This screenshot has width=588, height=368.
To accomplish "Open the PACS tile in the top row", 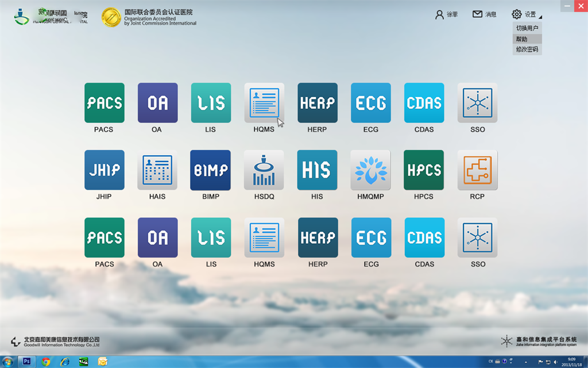I will [104, 103].
